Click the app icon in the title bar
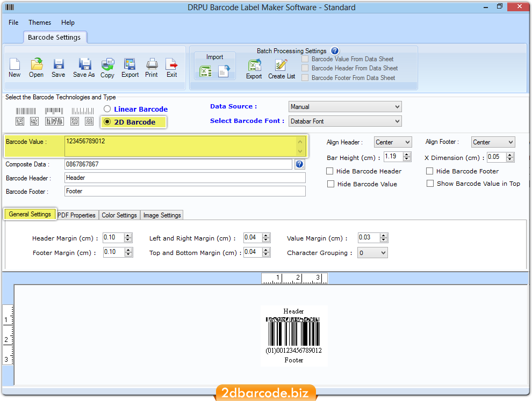532x401 pixels. [x=10, y=7]
